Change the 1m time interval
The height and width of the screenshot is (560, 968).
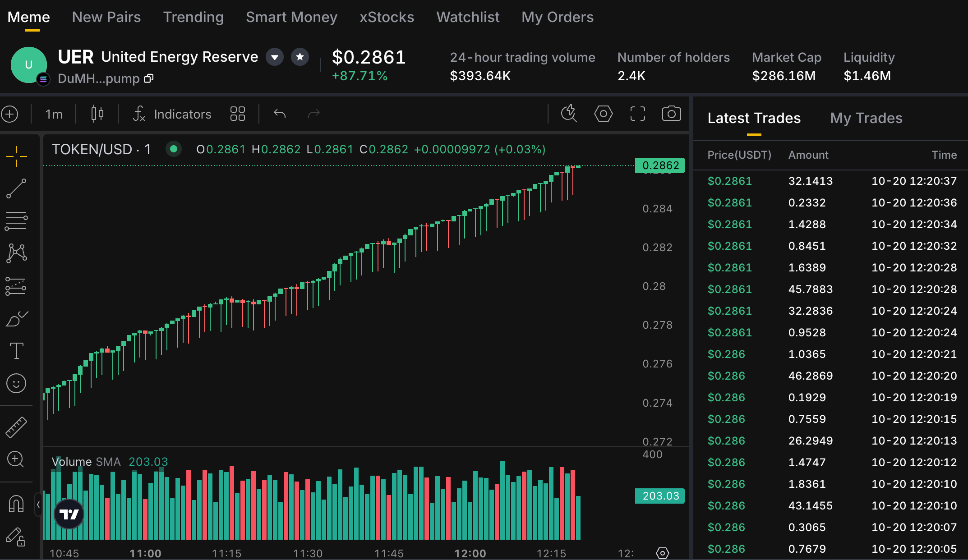click(x=54, y=114)
